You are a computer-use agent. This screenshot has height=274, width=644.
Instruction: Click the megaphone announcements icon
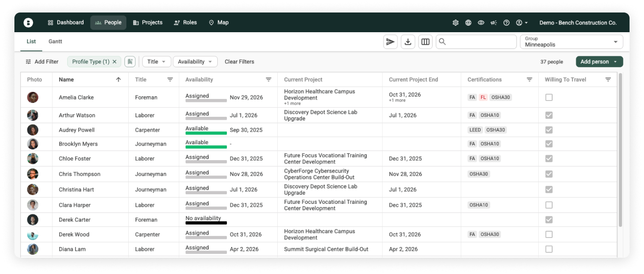pos(494,23)
